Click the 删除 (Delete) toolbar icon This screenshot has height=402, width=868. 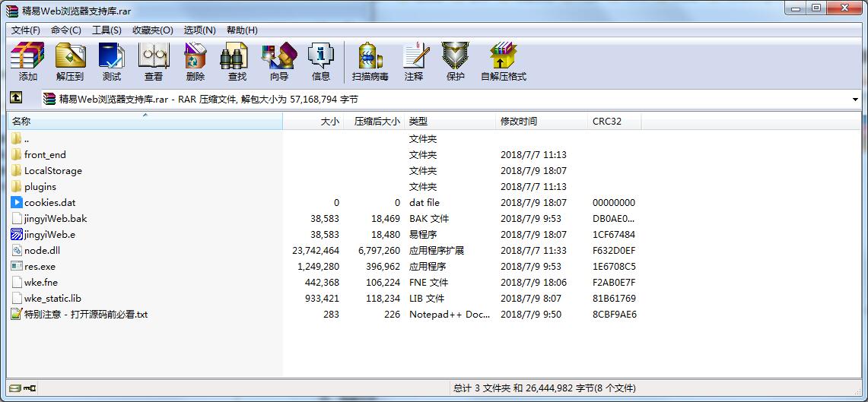click(x=196, y=55)
